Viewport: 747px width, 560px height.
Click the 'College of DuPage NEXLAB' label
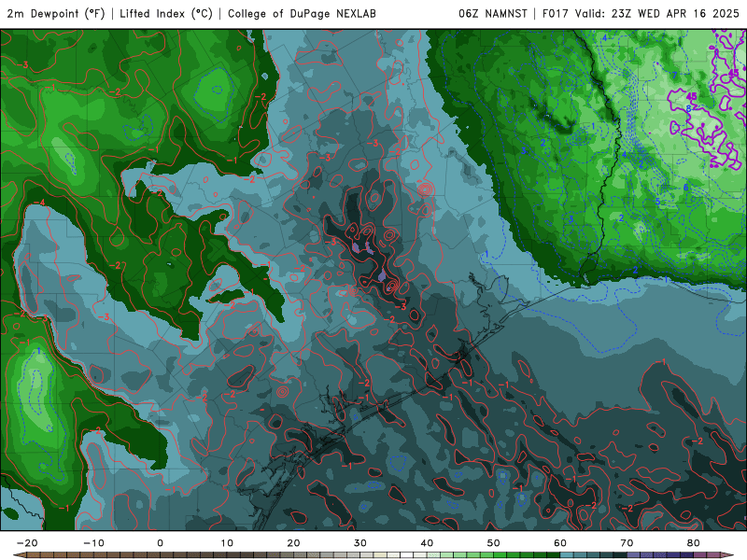click(302, 14)
